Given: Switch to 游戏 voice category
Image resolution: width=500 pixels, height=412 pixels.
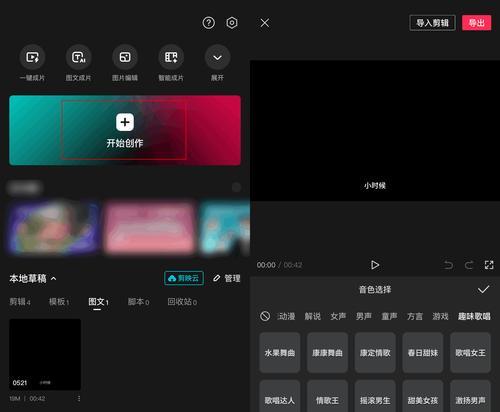Looking at the screenshot, I should pyautogui.click(x=440, y=316).
